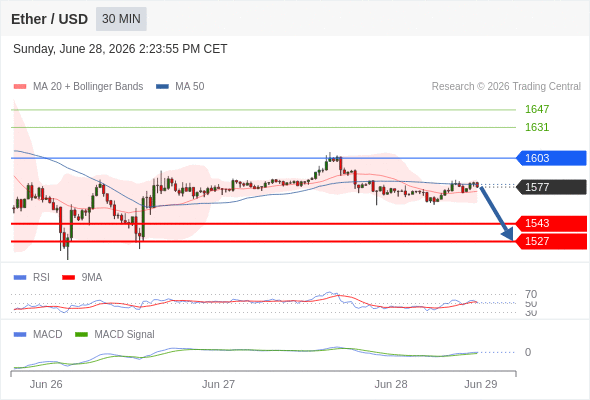Click the Jun 26 date axis label
The image size is (590, 400).
point(46,384)
